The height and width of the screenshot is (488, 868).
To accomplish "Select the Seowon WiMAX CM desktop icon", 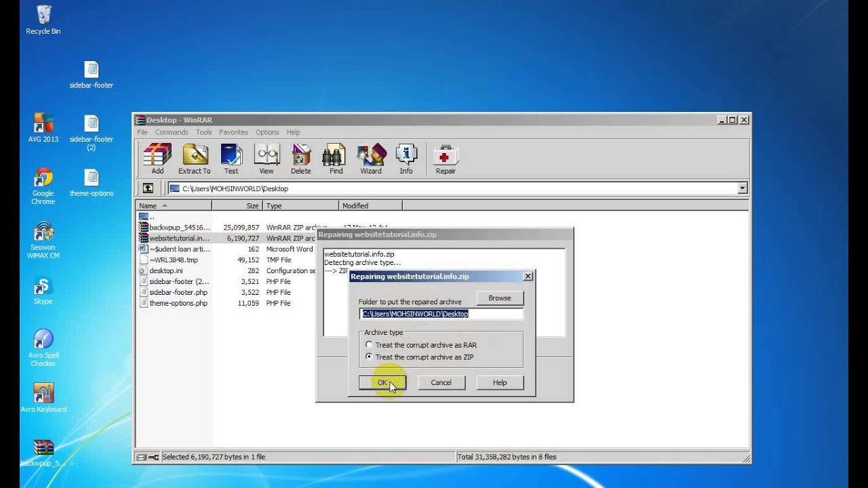I will (x=43, y=240).
